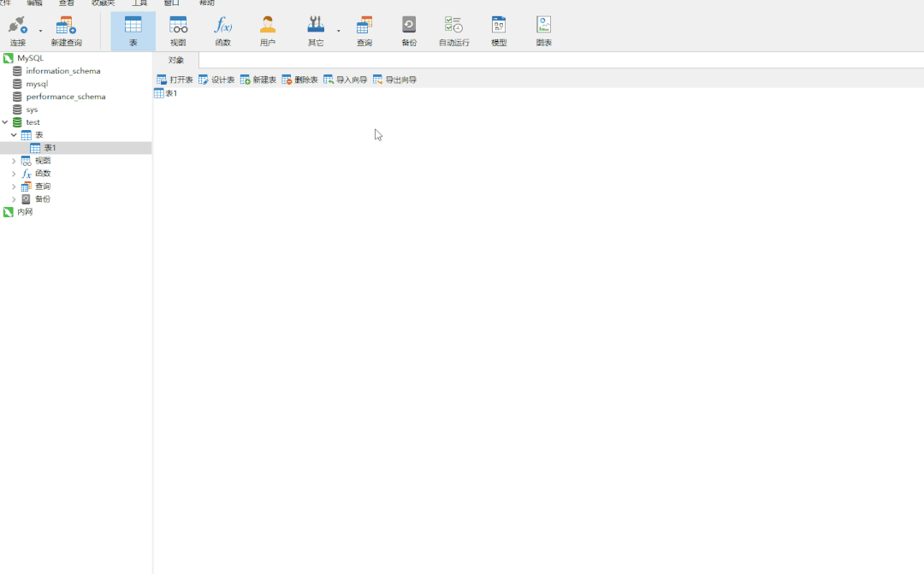The width and height of the screenshot is (924, 574).
Task: Open the 收藏夹 (Favorites) menu
Action: 104,3
